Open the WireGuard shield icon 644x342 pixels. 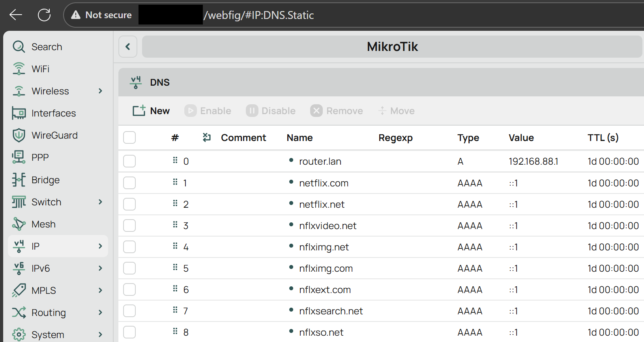(x=19, y=135)
